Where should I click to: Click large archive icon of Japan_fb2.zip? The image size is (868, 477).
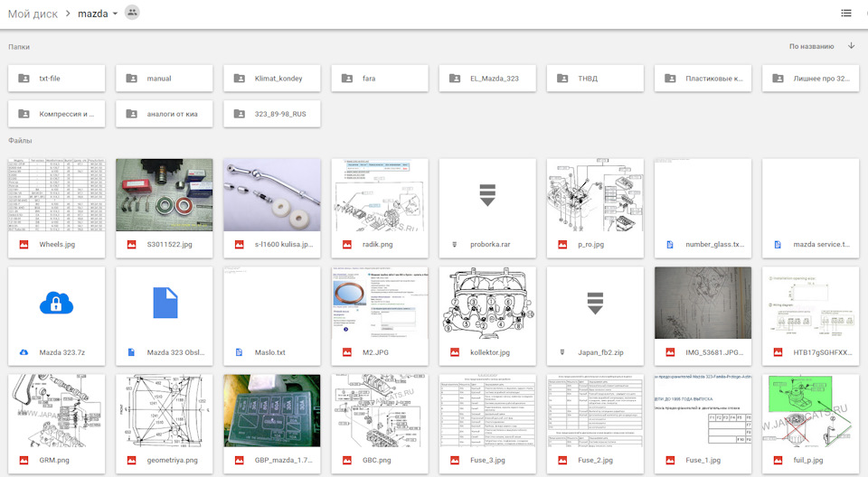click(595, 303)
